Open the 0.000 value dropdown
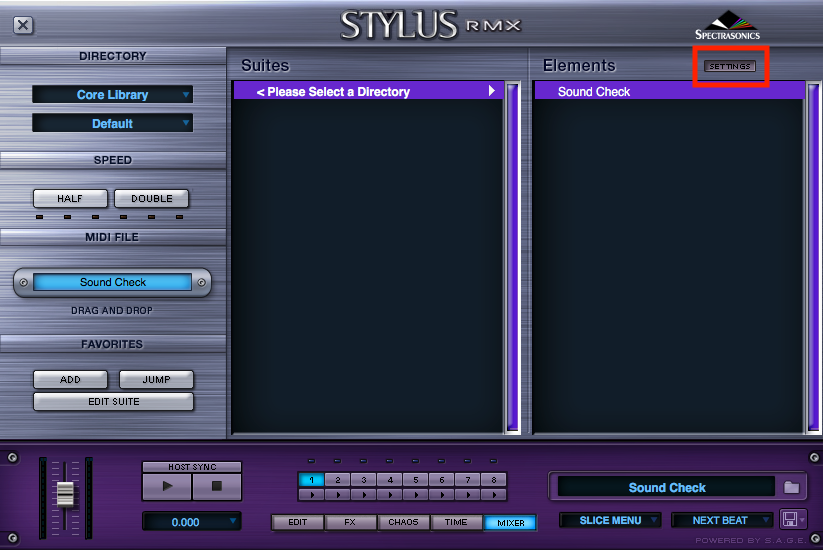The image size is (823, 550). pyautogui.click(x=192, y=522)
